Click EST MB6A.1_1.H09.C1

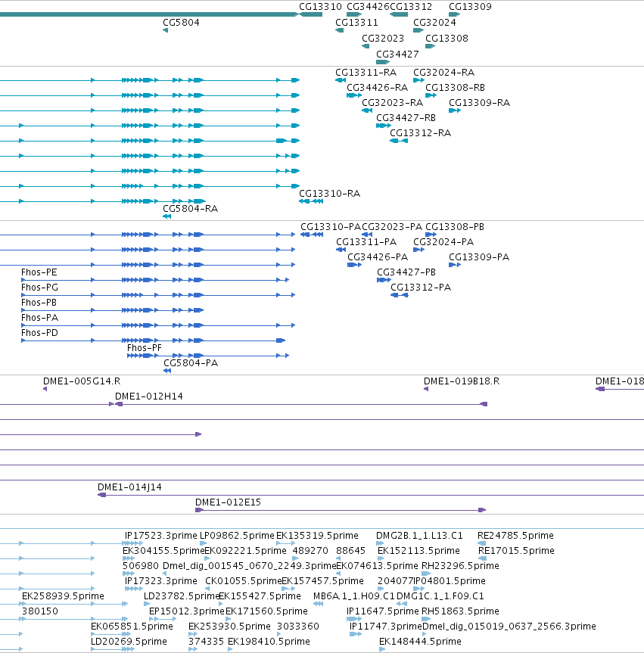coord(353,596)
